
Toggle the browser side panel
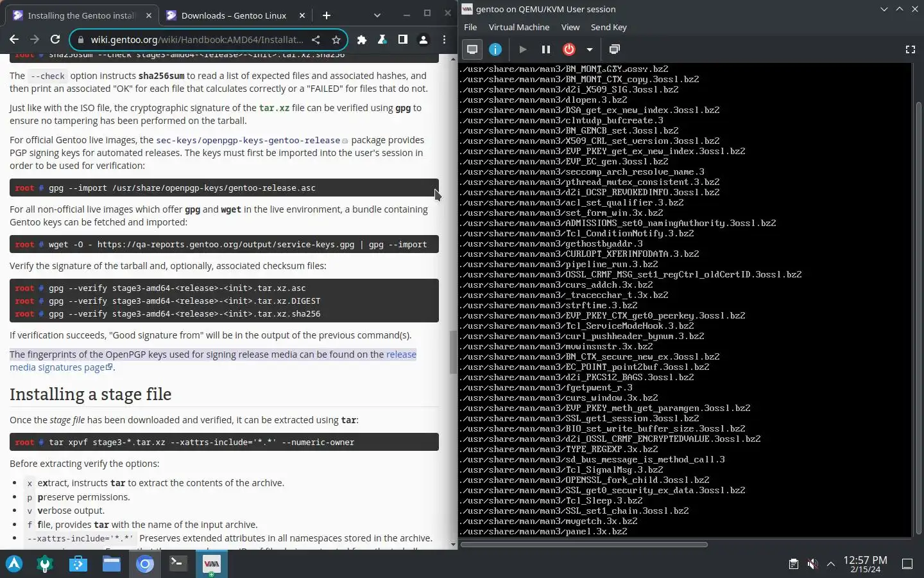[x=403, y=40]
